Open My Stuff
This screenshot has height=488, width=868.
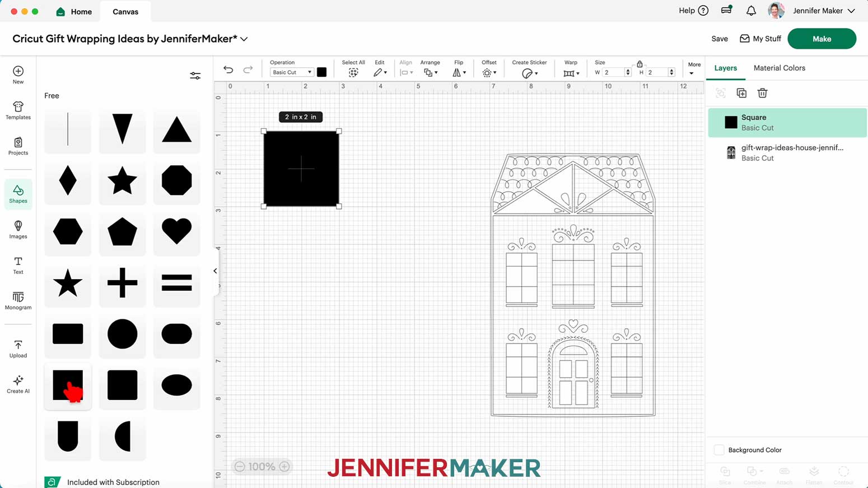click(760, 39)
